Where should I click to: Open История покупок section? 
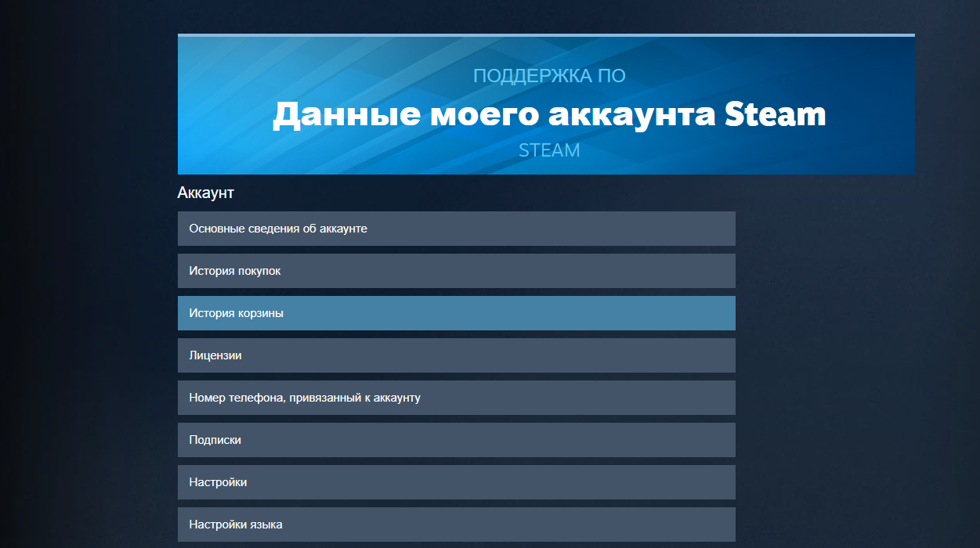click(x=456, y=271)
